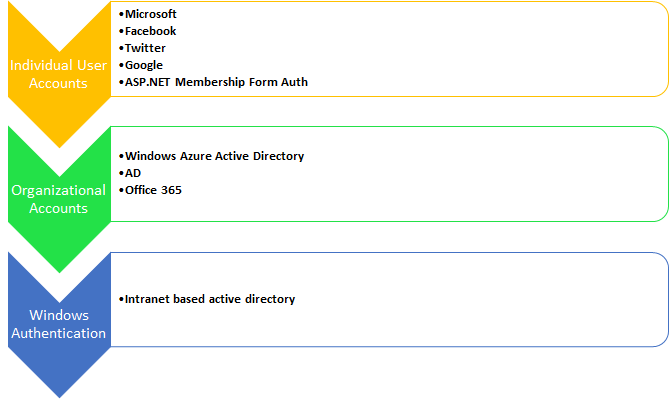Click the Microsoft bullet item
The height and width of the screenshot is (399, 669).
(x=148, y=14)
